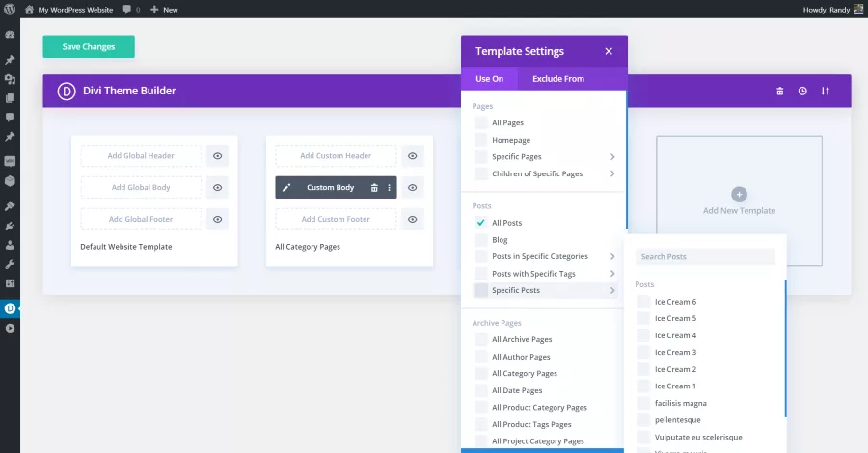Open the Users icon in sidebar

(10, 245)
